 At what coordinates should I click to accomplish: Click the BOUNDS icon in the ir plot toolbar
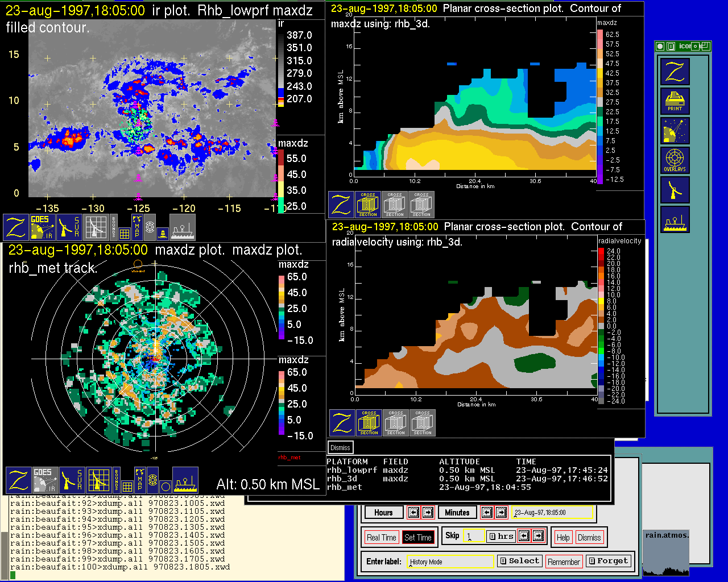[114, 227]
